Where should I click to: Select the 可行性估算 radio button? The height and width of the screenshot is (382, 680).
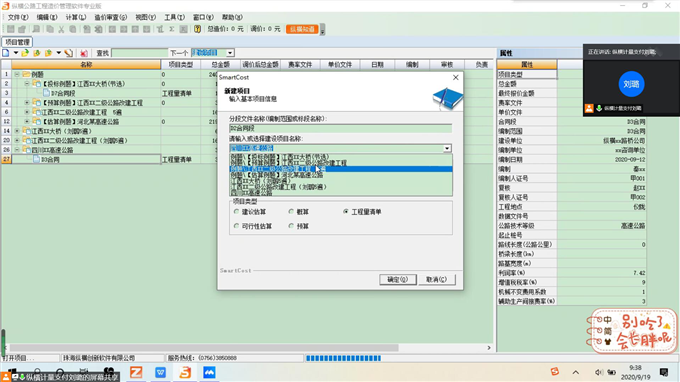[236, 226]
